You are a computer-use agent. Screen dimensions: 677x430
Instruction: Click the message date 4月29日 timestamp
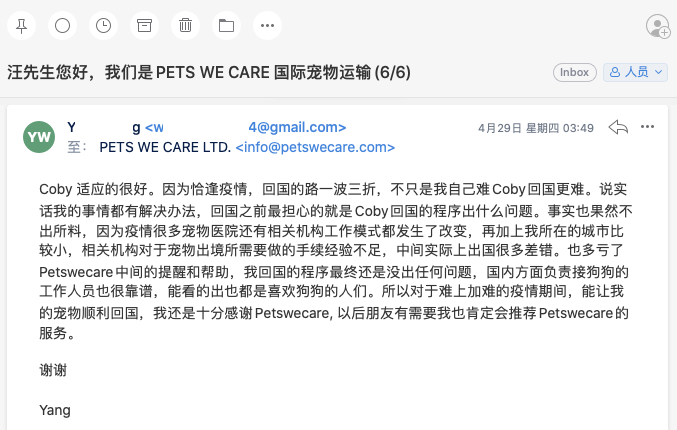tap(536, 128)
